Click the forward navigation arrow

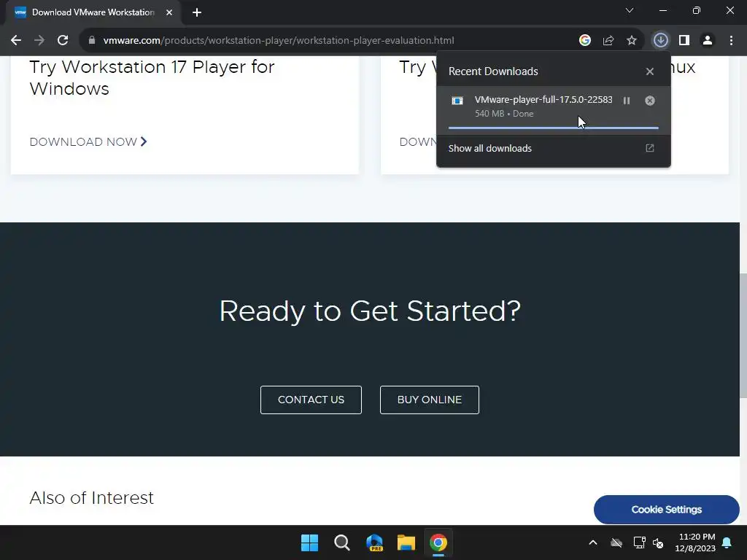[39, 41]
